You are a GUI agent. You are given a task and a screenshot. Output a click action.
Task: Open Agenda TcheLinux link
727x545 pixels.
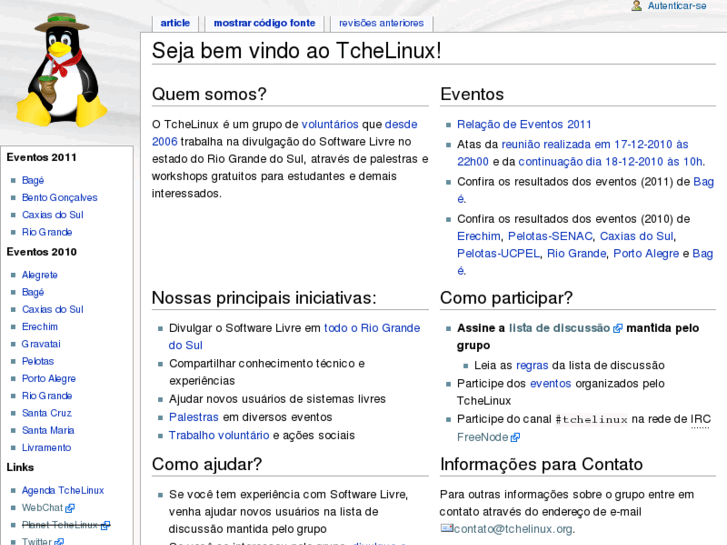63,490
